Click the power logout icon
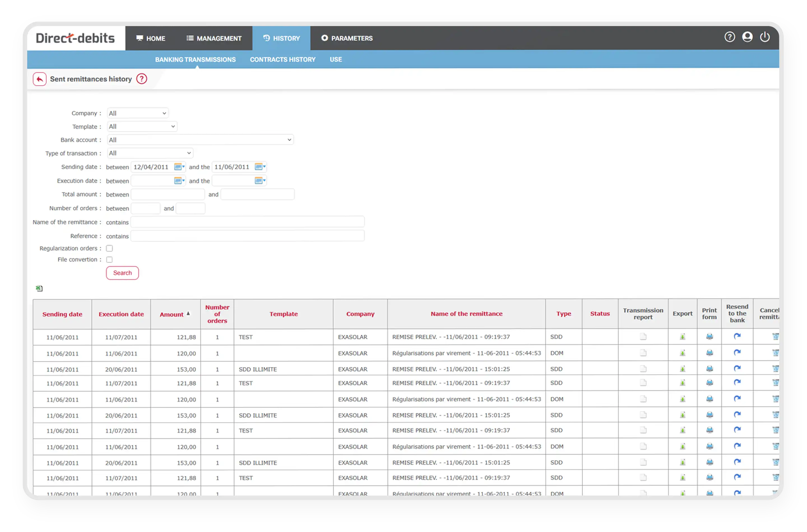The width and height of the screenshot is (807, 532). click(765, 37)
